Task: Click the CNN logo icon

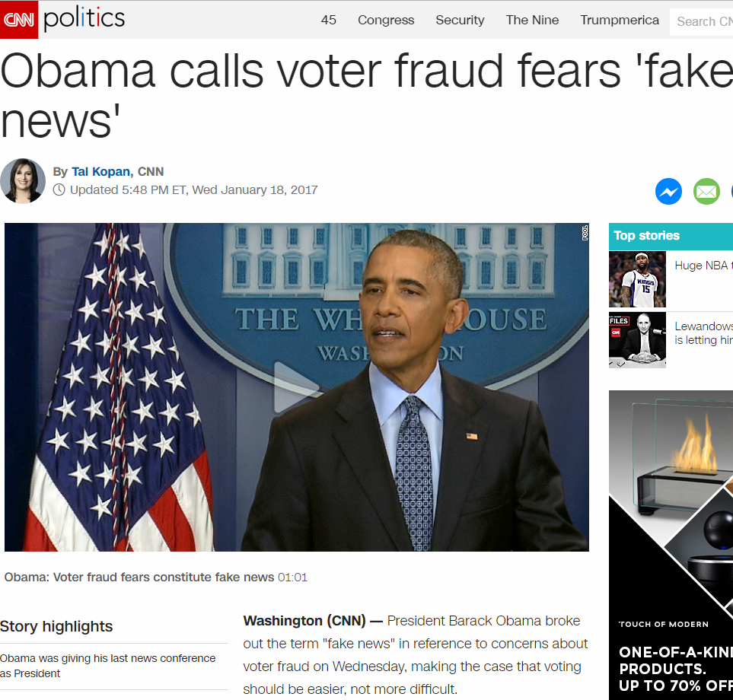Action: click(19, 19)
